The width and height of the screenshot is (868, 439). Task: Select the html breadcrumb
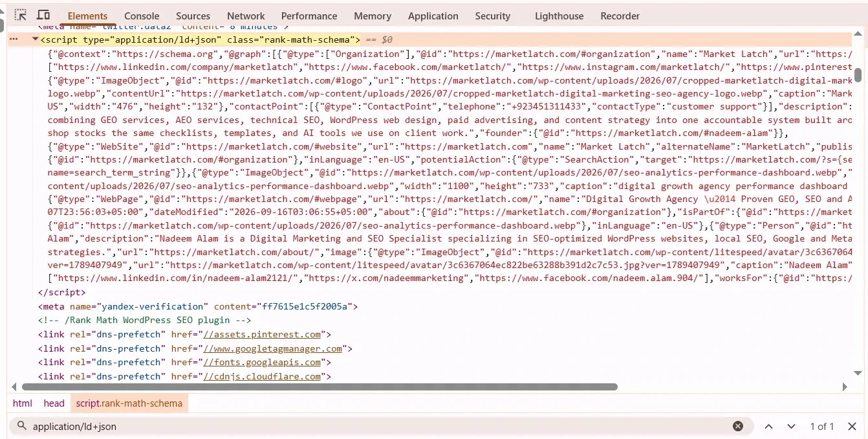coord(22,403)
